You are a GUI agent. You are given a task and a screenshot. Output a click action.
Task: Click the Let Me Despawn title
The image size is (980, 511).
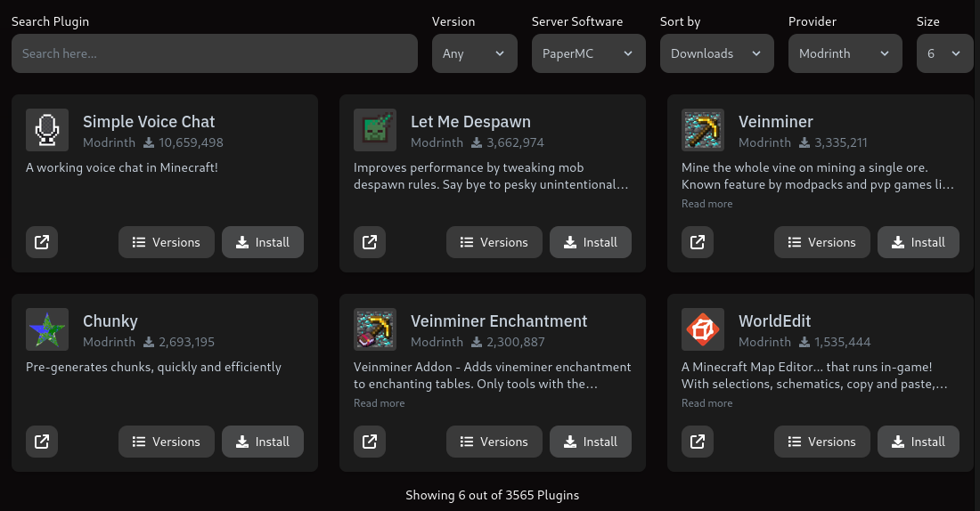[x=470, y=122]
